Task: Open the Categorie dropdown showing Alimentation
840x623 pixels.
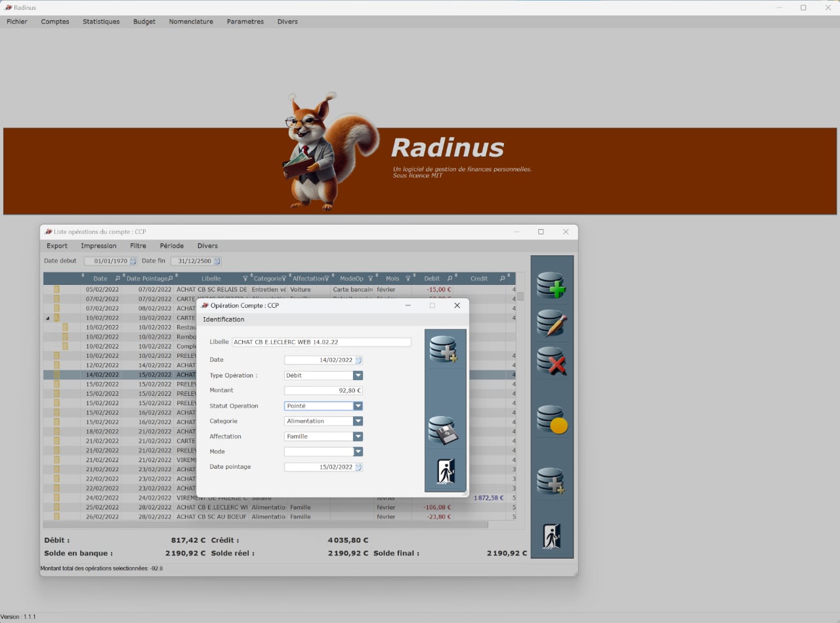Action: 357,421
